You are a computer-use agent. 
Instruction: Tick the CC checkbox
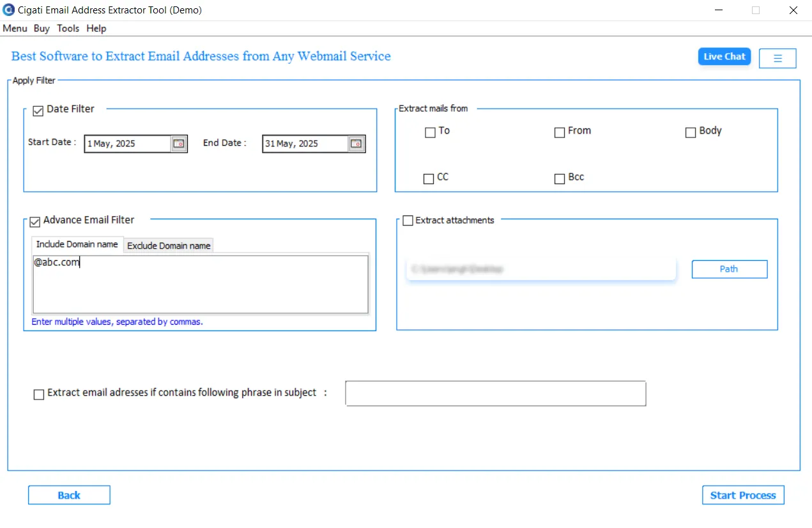pyautogui.click(x=429, y=179)
